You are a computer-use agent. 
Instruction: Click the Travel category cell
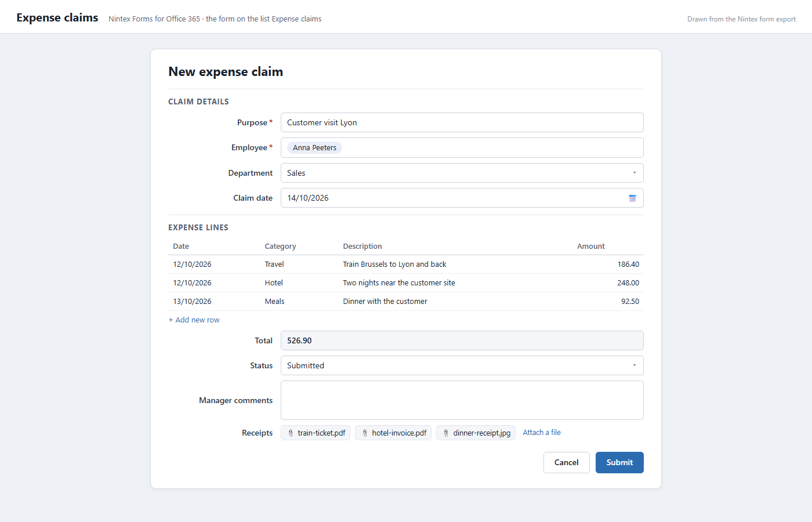274,264
